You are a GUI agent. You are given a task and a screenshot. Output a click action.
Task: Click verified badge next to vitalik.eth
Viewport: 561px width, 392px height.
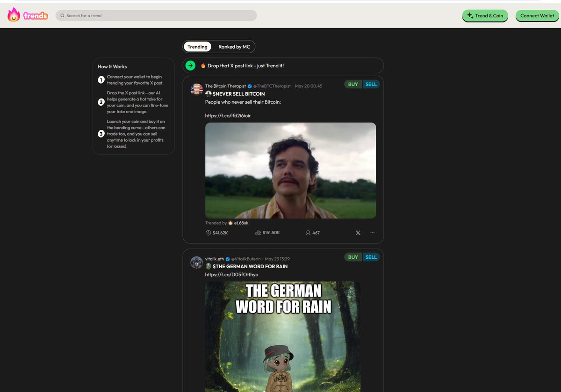pyautogui.click(x=228, y=259)
